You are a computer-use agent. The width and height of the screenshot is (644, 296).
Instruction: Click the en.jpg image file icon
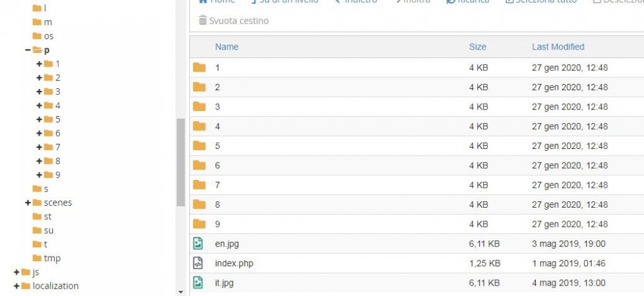198,244
